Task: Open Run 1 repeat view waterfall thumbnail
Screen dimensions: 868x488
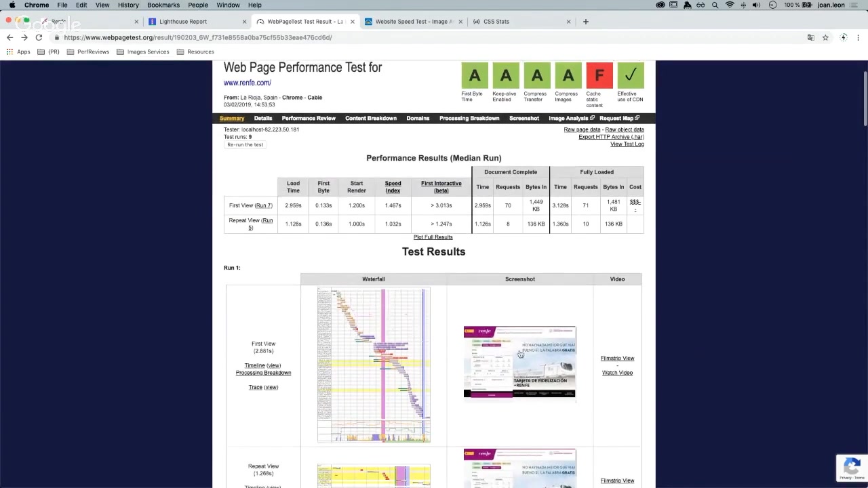Action: click(374, 476)
